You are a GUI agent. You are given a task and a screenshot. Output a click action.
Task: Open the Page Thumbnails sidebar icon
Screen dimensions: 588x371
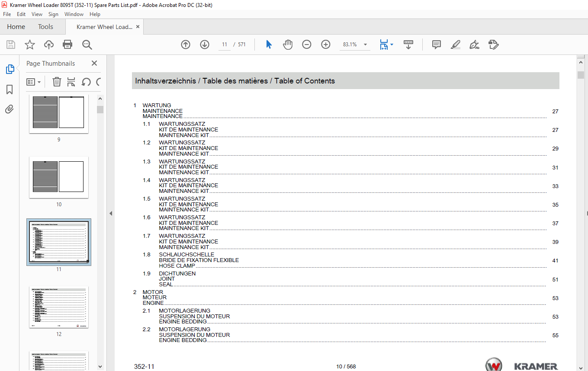click(x=10, y=69)
